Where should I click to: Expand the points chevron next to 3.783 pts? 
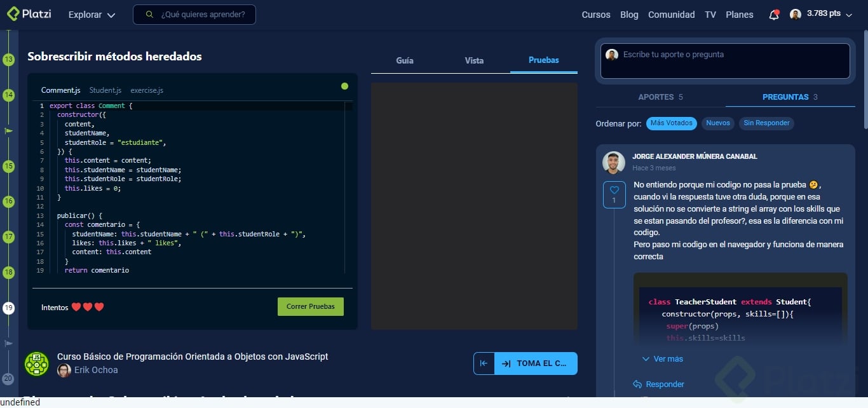[850, 15]
